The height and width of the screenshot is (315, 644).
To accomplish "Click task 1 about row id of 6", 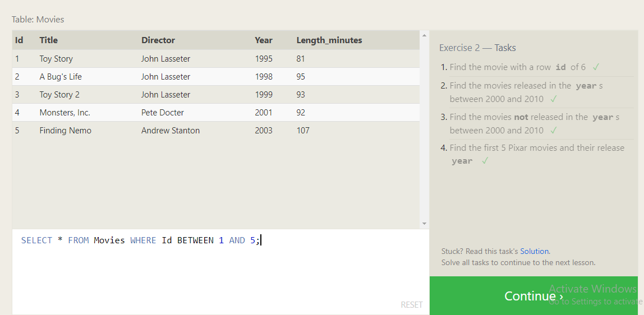I will pyautogui.click(x=517, y=67).
